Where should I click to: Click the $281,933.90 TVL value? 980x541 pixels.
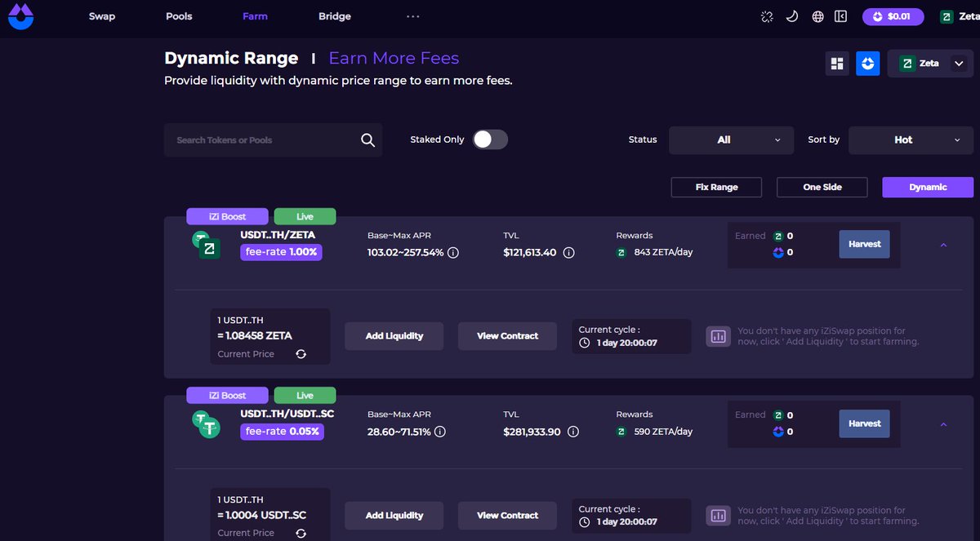tap(532, 432)
